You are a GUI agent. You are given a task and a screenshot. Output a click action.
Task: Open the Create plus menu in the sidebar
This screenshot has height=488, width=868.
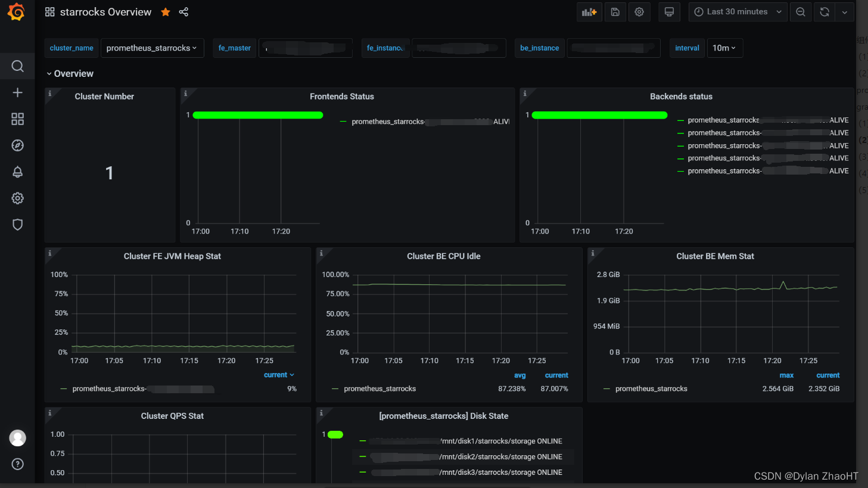17,92
